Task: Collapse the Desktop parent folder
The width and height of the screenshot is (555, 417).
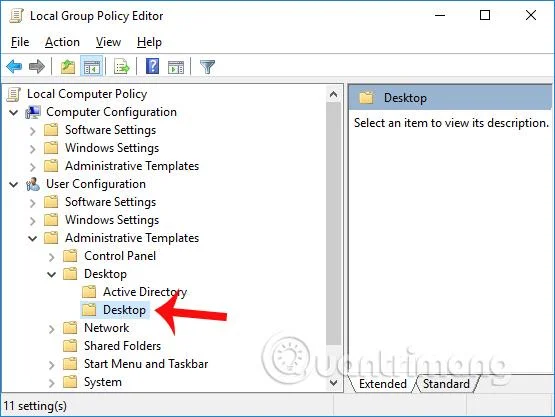Action: [x=52, y=275]
